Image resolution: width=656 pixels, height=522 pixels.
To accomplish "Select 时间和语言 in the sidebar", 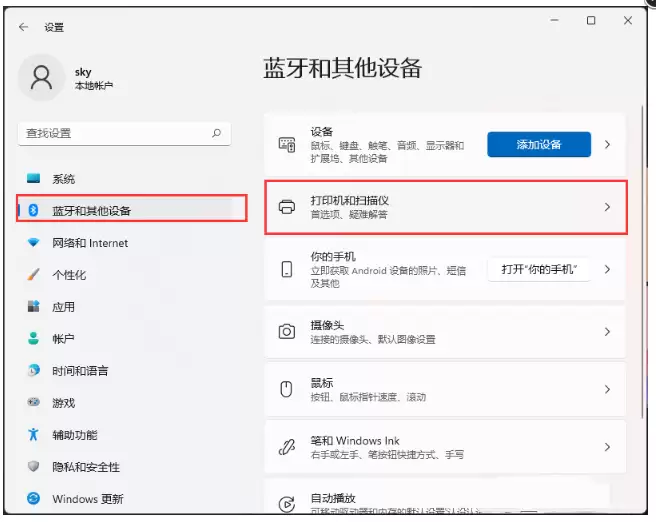I will tap(80, 371).
